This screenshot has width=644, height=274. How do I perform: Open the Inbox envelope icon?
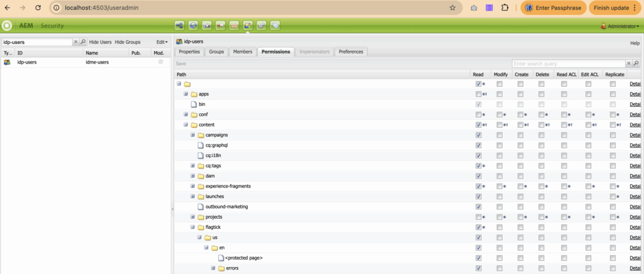point(234,26)
